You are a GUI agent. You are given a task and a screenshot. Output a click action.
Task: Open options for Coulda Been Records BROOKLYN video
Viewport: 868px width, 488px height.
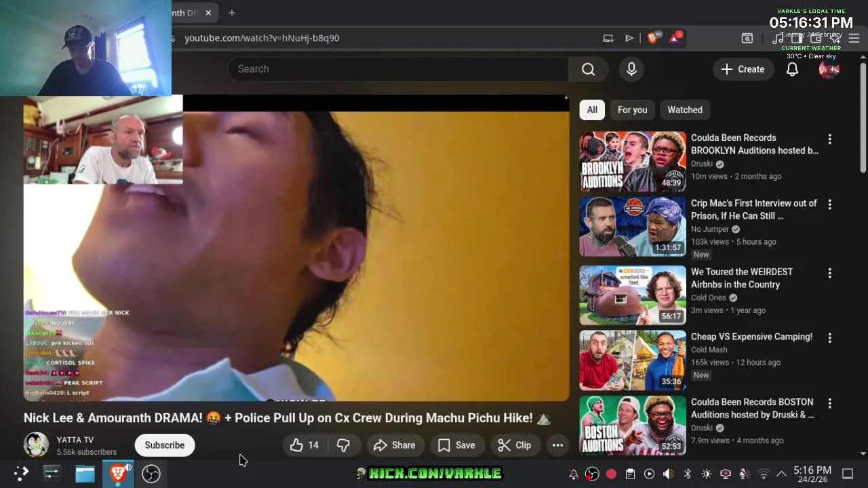pyautogui.click(x=829, y=139)
